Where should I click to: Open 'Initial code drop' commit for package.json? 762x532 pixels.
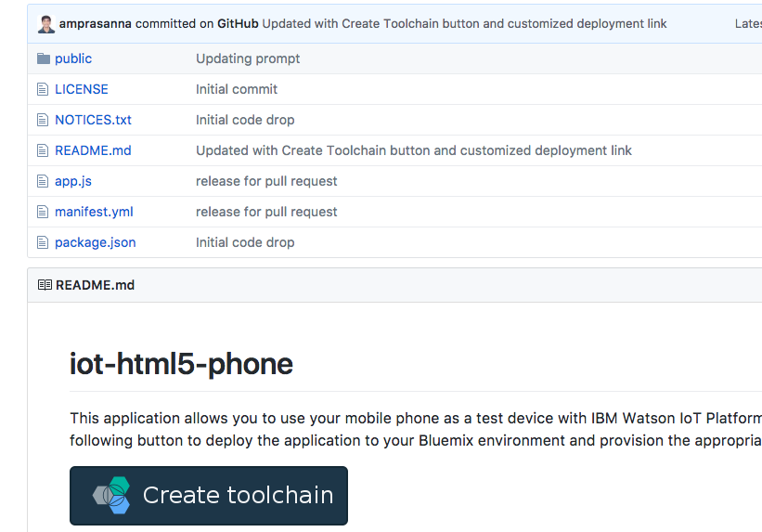(x=245, y=242)
